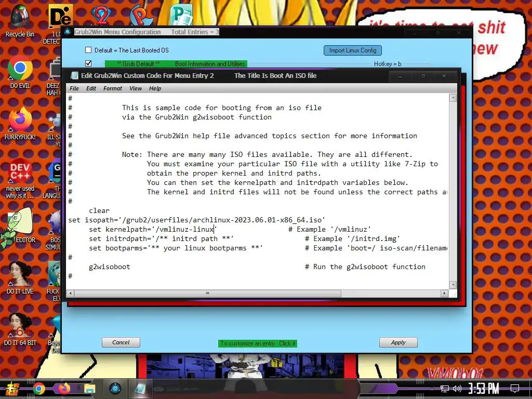532x399 pixels.
Task: Switch to the Notepad taskbar button
Action: pyautogui.click(x=140, y=389)
